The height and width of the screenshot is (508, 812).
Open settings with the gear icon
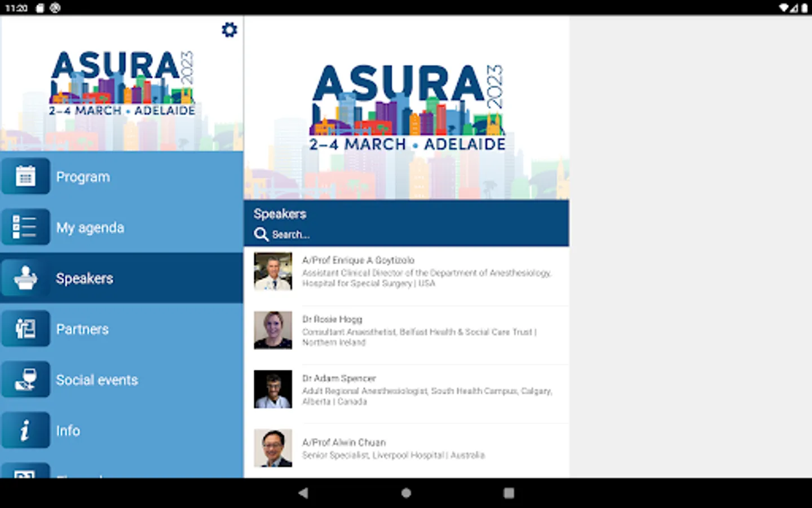pos(229,30)
